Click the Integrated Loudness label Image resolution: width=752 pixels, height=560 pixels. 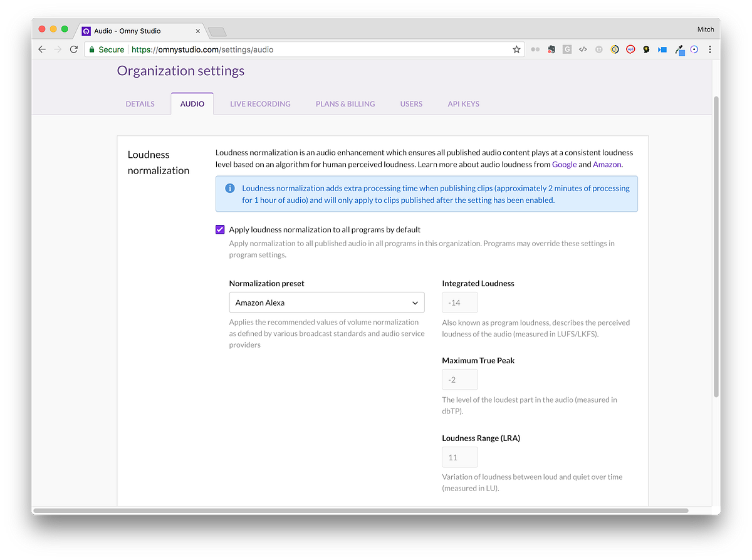pos(478,283)
